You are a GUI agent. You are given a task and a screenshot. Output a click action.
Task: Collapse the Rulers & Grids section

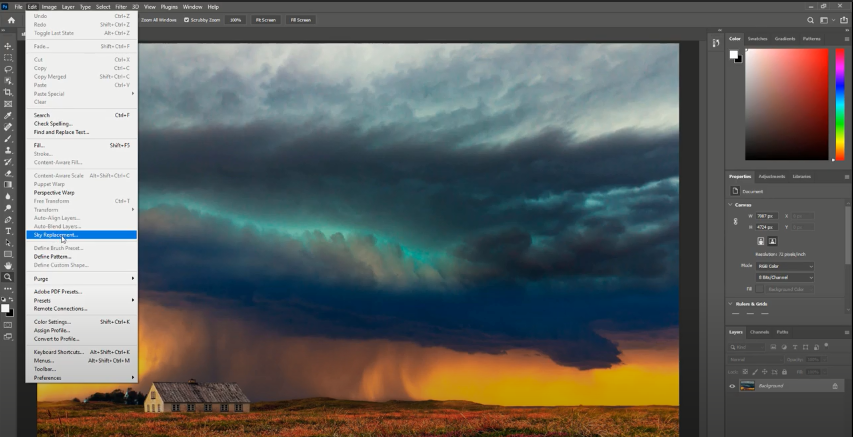[731, 304]
